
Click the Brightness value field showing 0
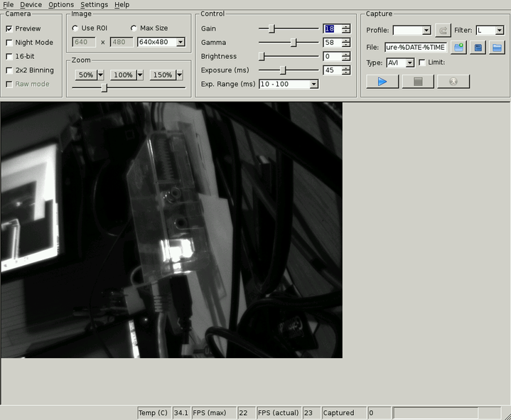pos(333,56)
